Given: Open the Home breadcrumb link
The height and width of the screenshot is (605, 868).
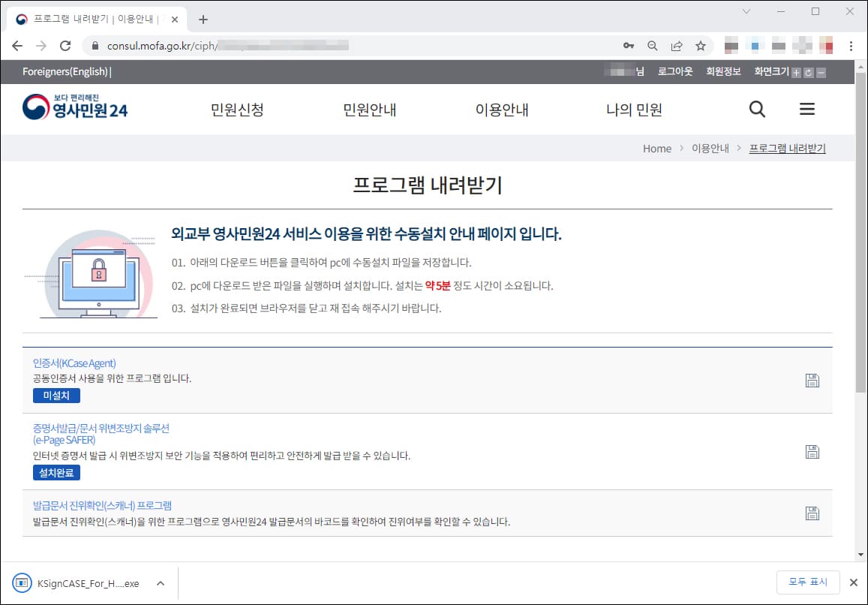Looking at the screenshot, I should click(x=657, y=149).
